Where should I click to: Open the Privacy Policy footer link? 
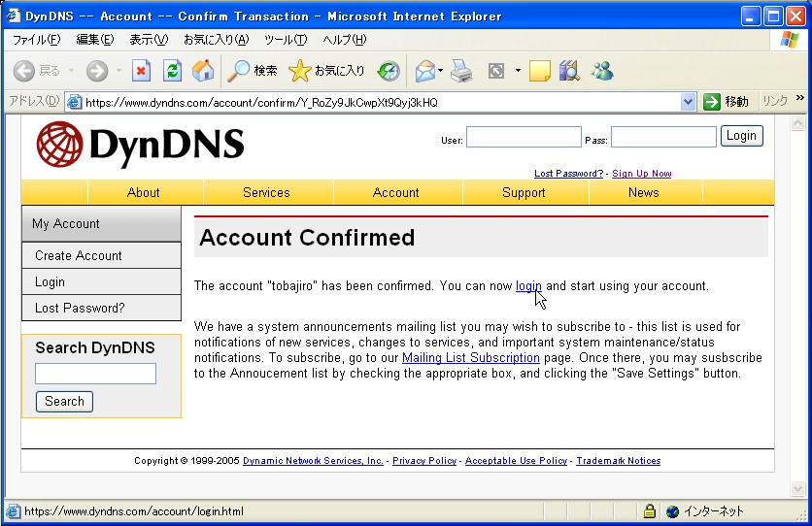click(424, 461)
